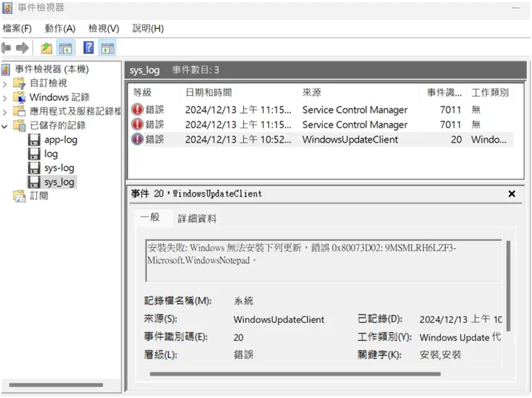Minimize the Event Viewer window
The image size is (532, 398).
click(516, 7)
